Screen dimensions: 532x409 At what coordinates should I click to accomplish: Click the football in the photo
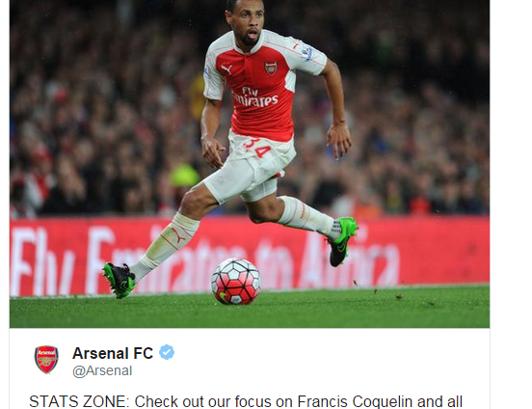(x=236, y=282)
